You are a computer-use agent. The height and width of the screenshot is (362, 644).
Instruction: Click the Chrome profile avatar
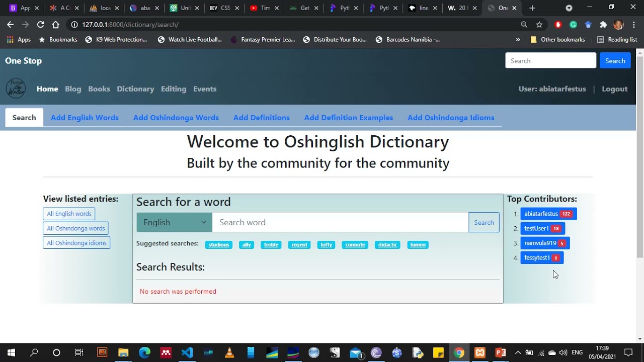click(x=619, y=25)
